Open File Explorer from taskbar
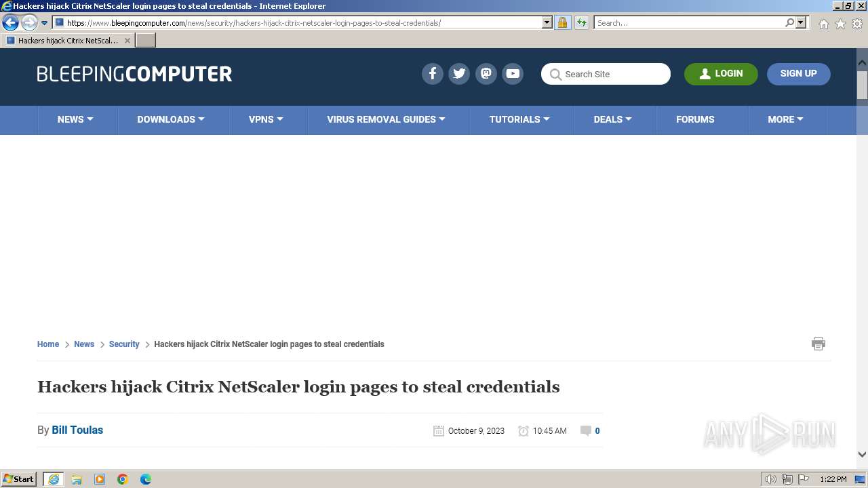Image resolution: width=868 pixels, height=488 pixels. pos(77,479)
